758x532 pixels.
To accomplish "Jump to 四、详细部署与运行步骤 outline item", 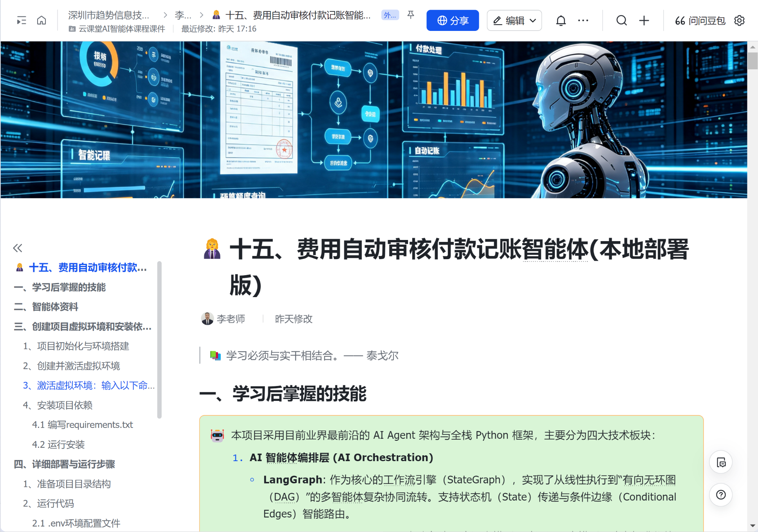I will click(x=65, y=464).
